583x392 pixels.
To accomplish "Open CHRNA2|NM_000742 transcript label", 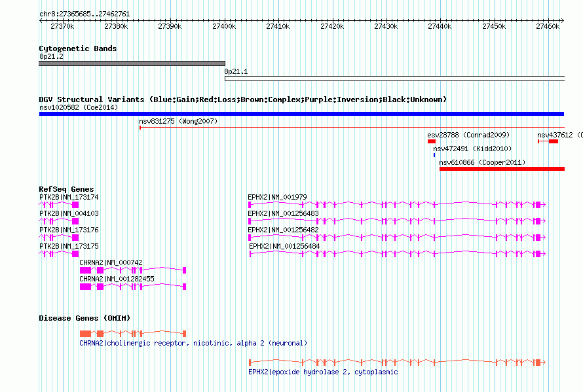I will 111,262.
